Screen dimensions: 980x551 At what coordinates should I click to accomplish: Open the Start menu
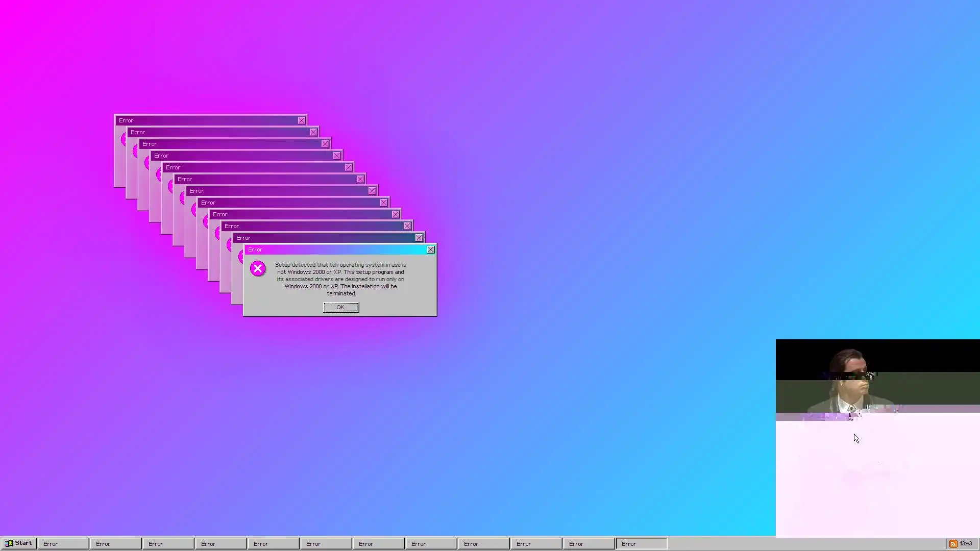[x=19, y=543]
